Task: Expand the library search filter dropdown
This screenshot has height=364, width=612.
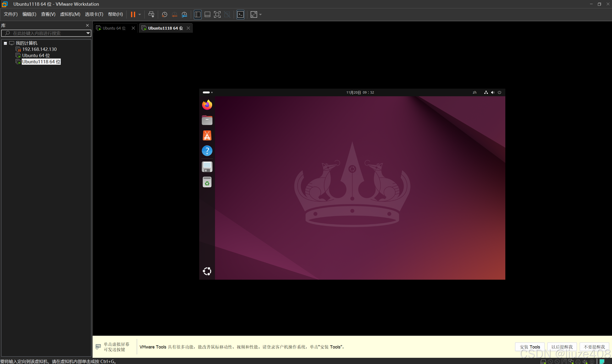Action: click(88, 33)
